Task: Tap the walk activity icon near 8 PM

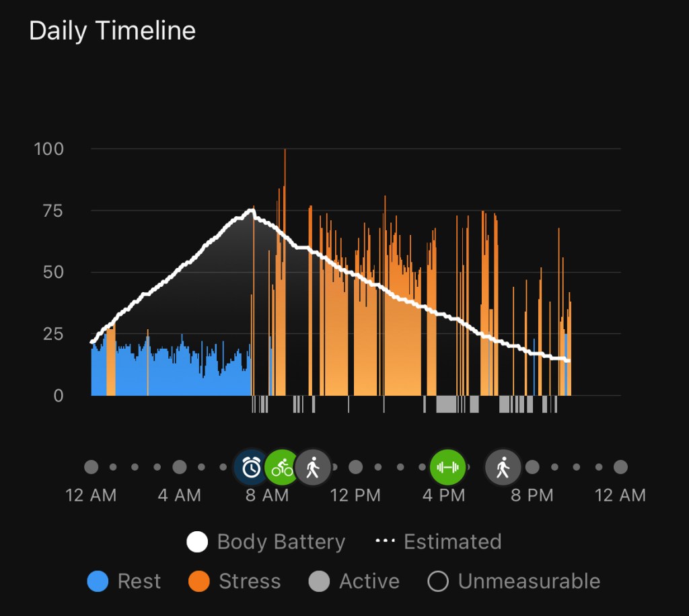Action: pyautogui.click(x=503, y=467)
